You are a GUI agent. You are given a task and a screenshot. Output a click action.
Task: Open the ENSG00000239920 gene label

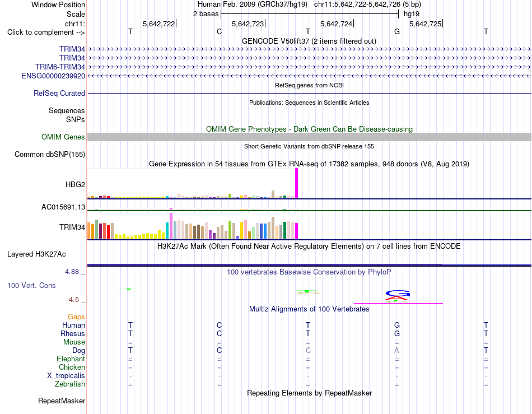click(53, 76)
